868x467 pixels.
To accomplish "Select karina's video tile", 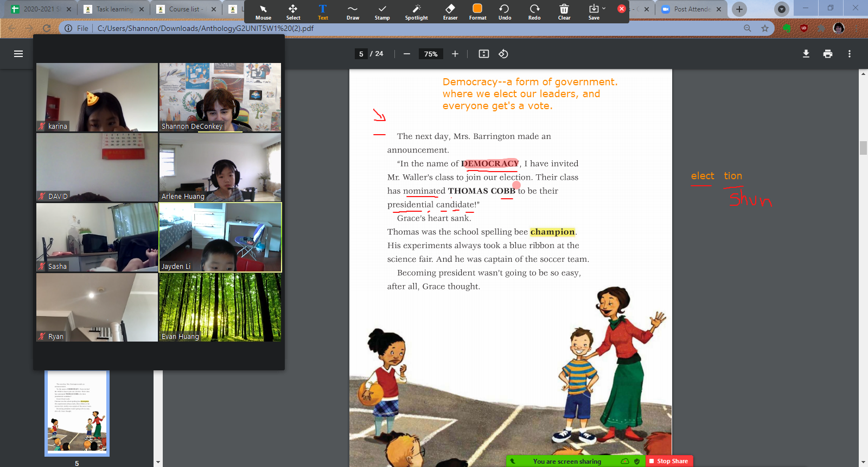I will [x=97, y=97].
